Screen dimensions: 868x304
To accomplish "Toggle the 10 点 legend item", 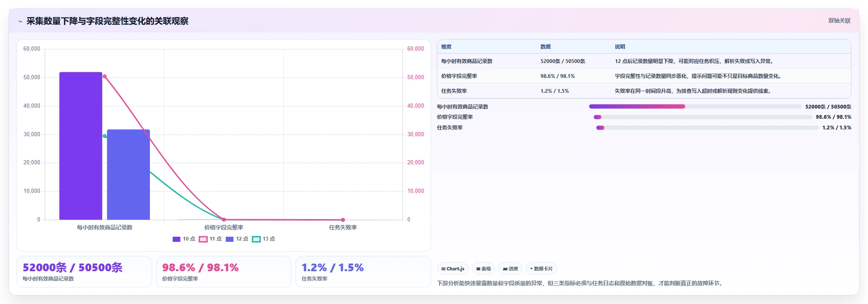I will click(x=184, y=239).
